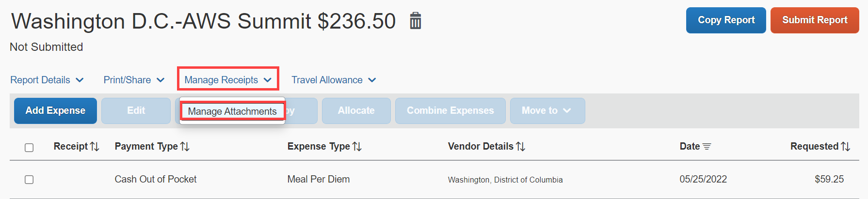The image size is (868, 199).
Task: Sort by Vendor Details arrows icon
Action: coord(520,146)
